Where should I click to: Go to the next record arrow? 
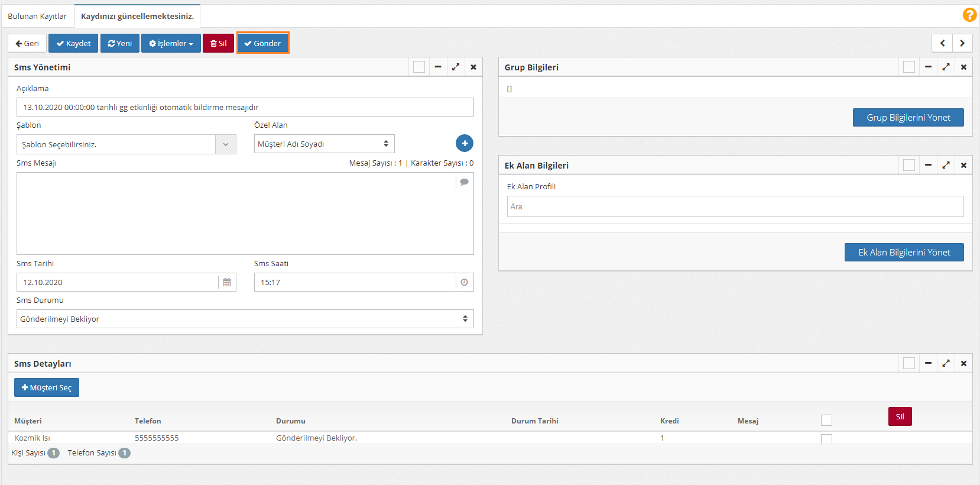tap(962, 43)
